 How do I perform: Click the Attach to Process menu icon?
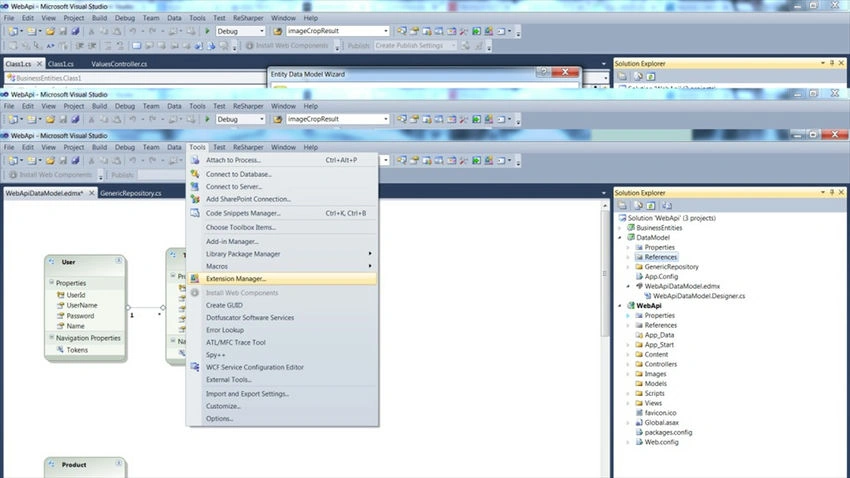tap(195, 160)
